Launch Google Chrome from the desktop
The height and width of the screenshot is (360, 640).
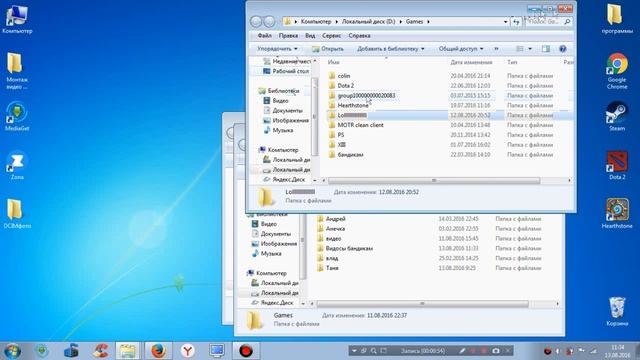click(617, 70)
